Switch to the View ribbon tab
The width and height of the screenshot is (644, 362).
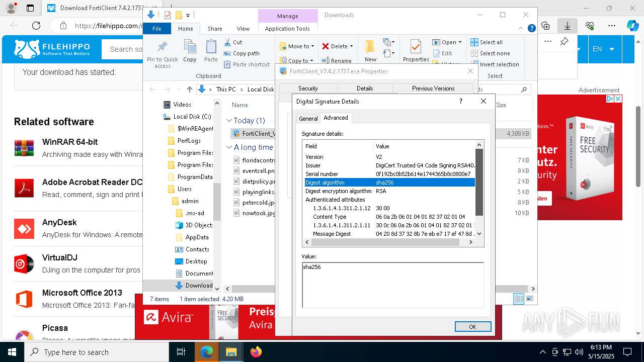pyautogui.click(x=243, y=29)
